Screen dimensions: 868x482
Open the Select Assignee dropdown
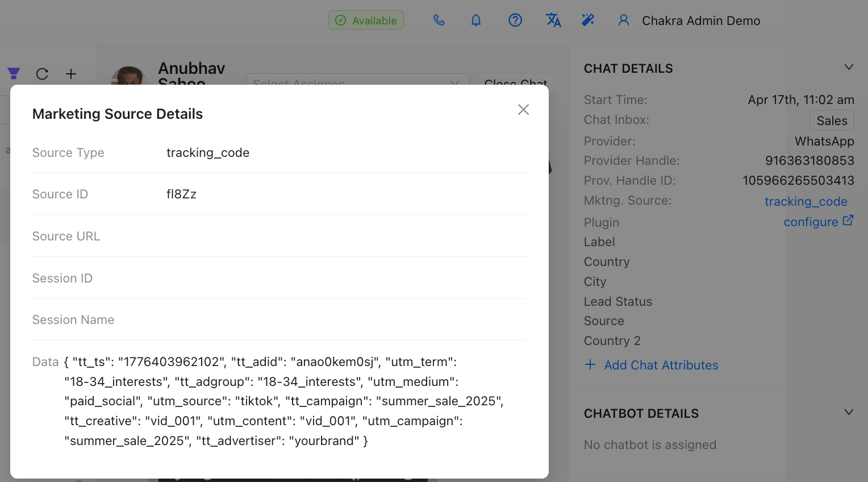tap(358, 84)
